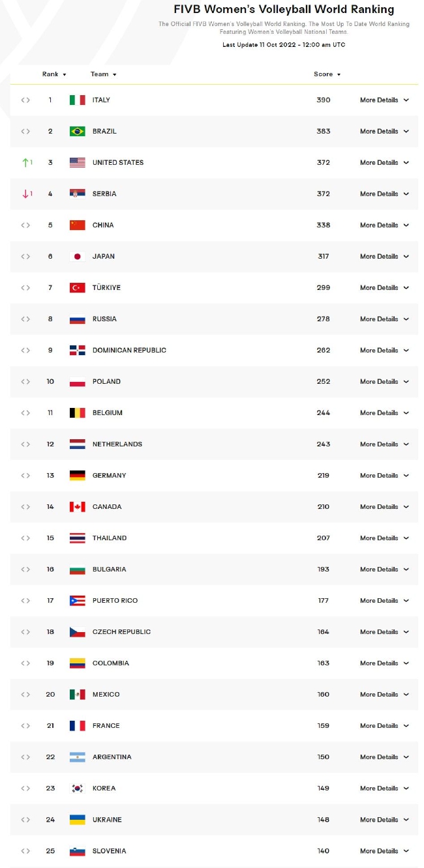Select the DOMINICAN REPUBLIC team name
The width and height of the screenshot is (424, 868).
pyautogui.click(x=129, y=351)
